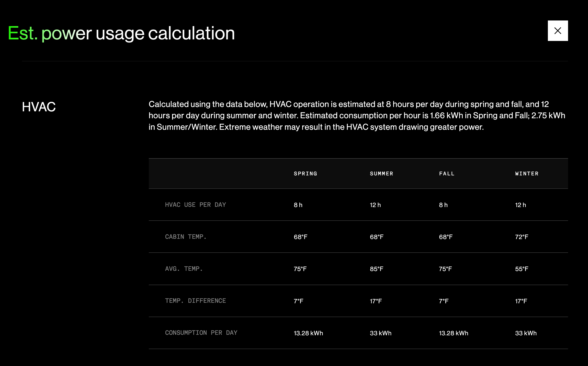
Task: Click the HVAC description paragraph text
Action: (357, 115)
